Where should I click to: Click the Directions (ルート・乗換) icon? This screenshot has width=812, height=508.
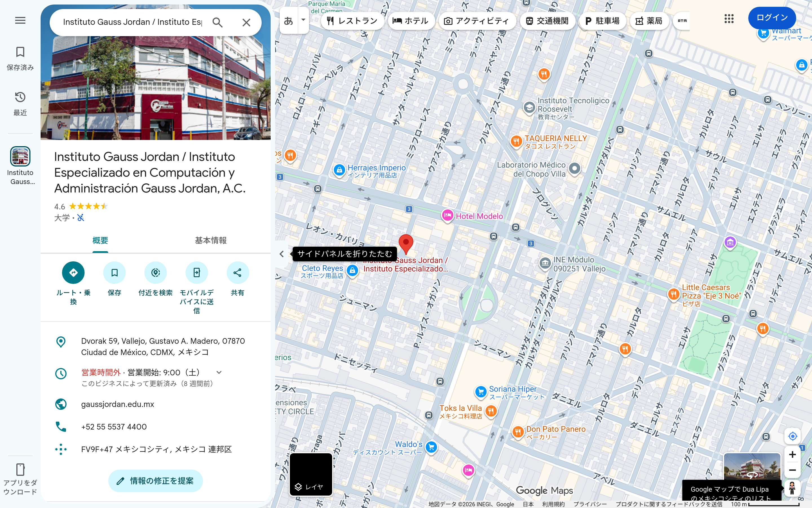tap(73, 272)
